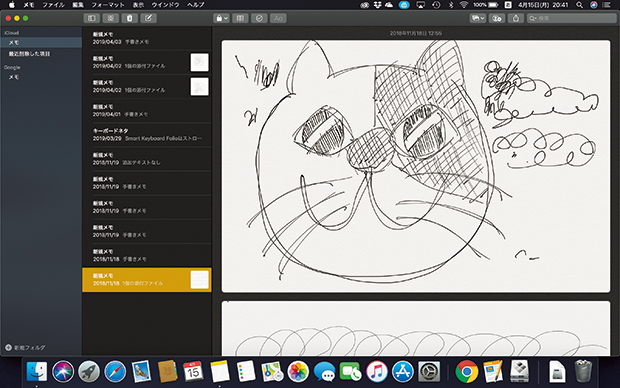This screenshot has height=388, width=620.
Task: Open the Aa text format button
Action: (x=278, y=18)
